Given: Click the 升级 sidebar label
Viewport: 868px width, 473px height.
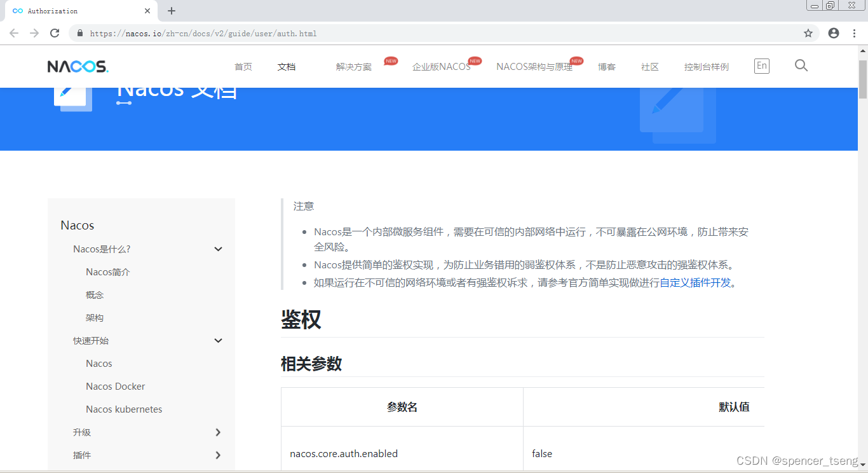Looking at the screenshot, I should [x=82, y=432].
